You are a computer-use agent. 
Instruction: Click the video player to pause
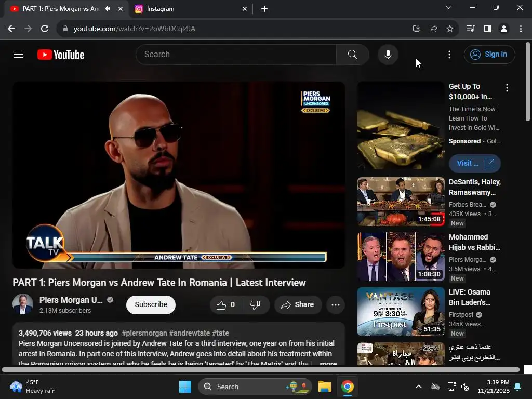click(x=179, y=175)
